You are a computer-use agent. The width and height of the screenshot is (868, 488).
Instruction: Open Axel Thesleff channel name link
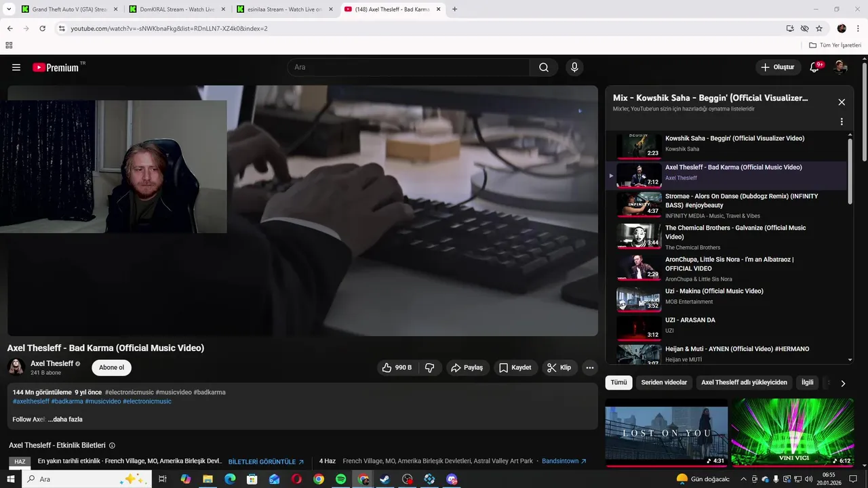point(52,363)
